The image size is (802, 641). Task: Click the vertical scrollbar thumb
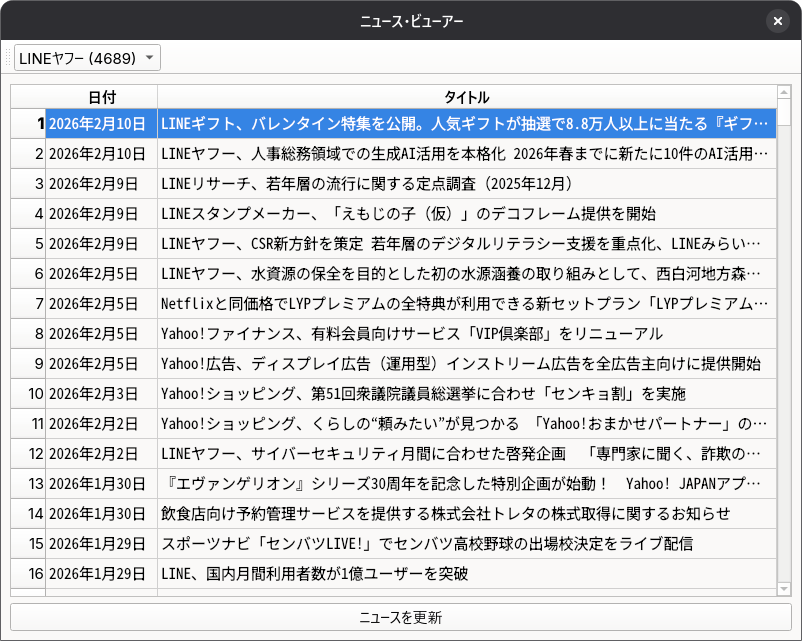click(x=784, y=112)
